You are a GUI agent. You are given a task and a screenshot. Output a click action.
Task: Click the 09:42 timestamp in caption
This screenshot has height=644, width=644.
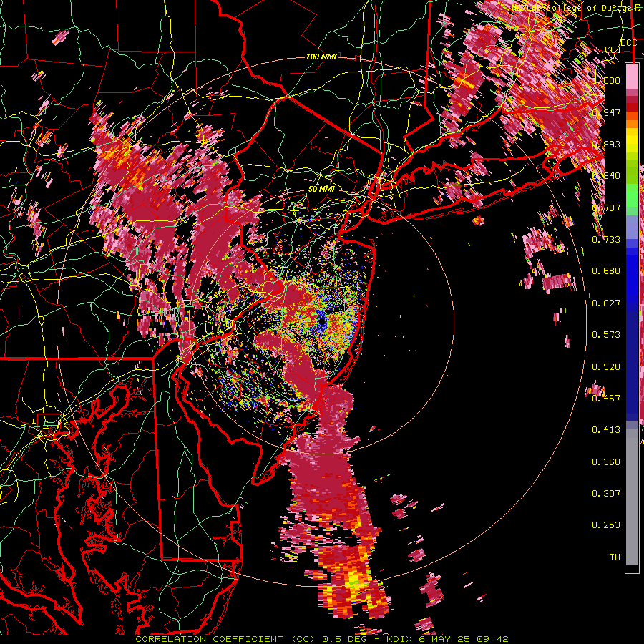coord(492,639)
